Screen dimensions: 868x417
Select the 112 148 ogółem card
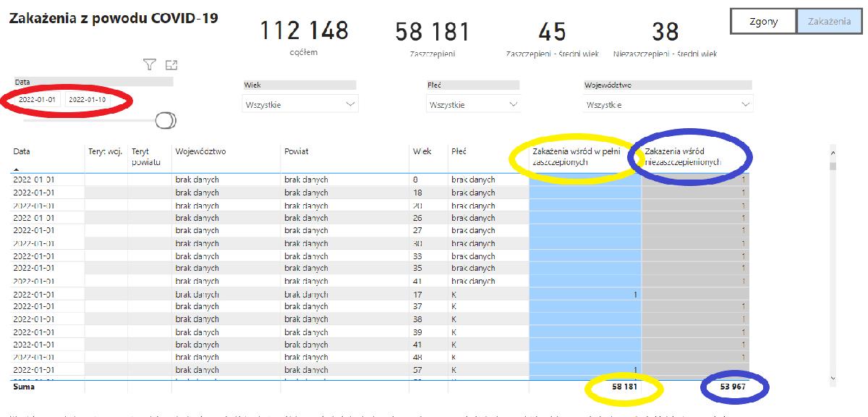click(x=304, y=38)
